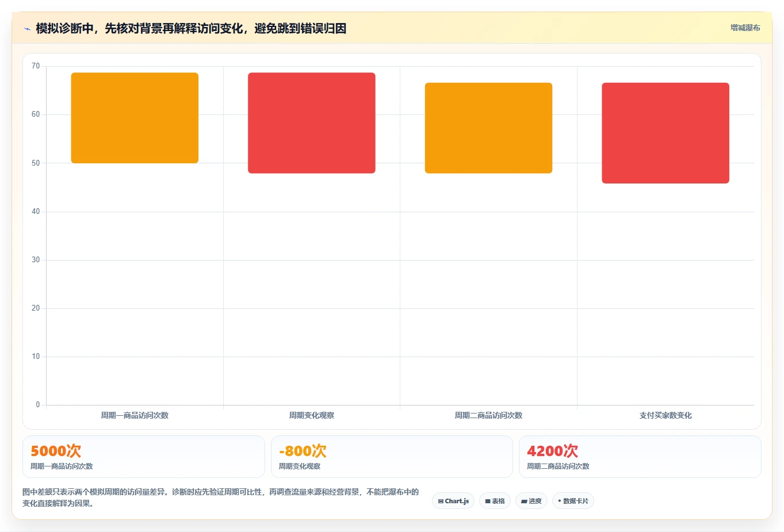Click the y-axis tick 10
Screen dimensions: 784x532
point(36,357)
